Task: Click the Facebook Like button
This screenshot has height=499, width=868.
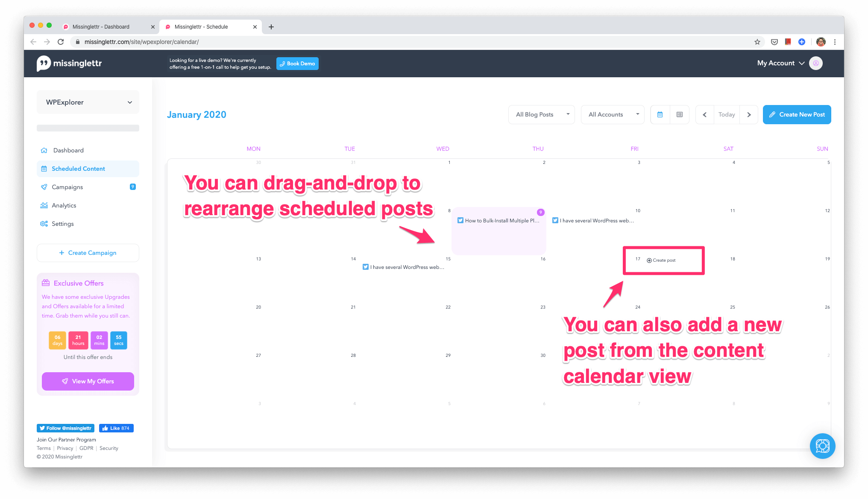Action: coord(116,428)
